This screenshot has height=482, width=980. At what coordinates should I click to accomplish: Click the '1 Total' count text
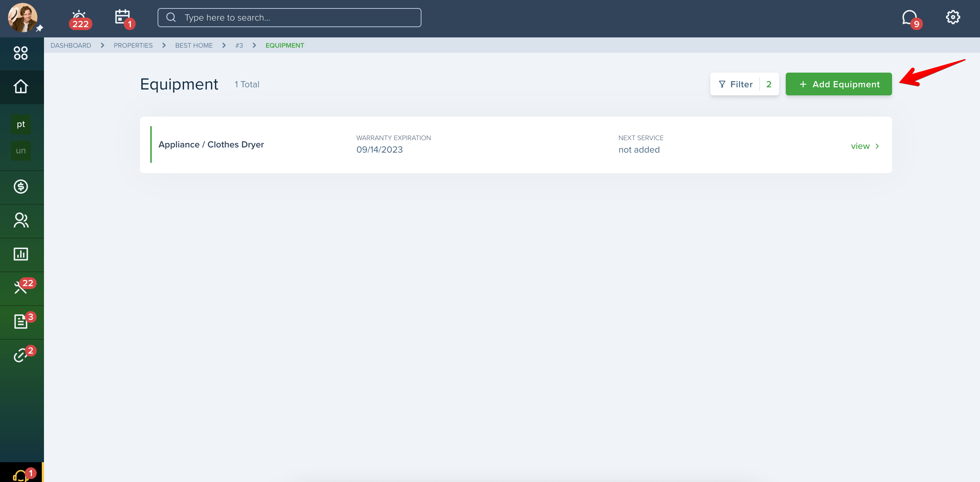pos(247,84)
